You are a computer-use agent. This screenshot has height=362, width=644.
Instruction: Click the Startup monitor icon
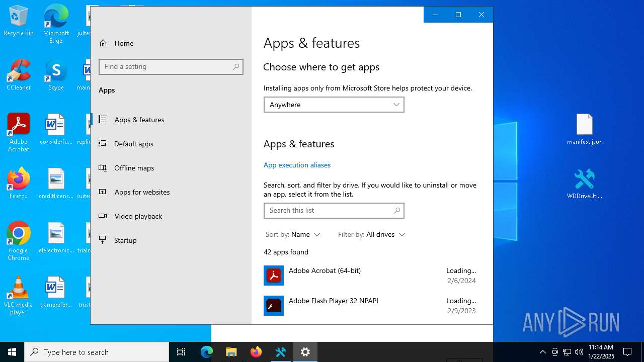coord(103,240)
